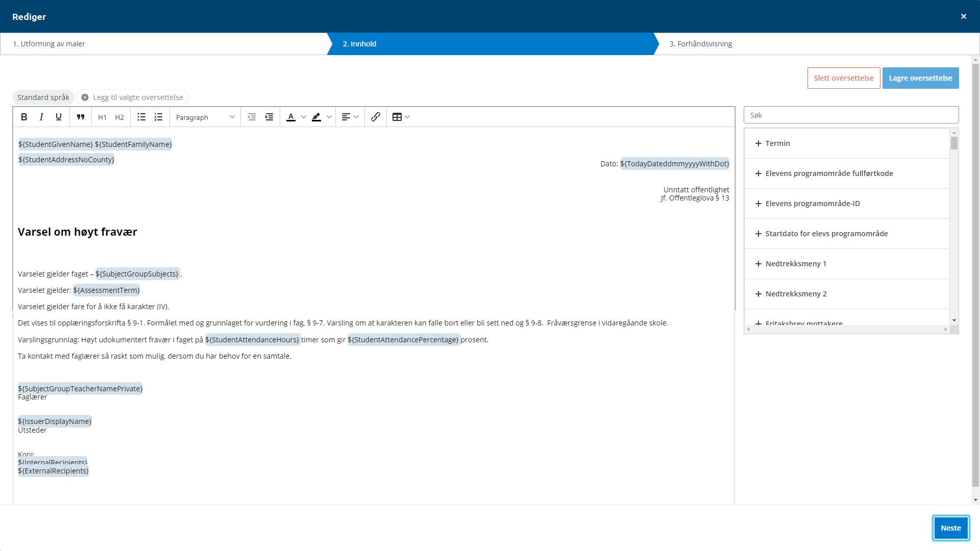This screenshot has width=980, height=551.
Task: Increase paragraph indent
Action: 269,117
